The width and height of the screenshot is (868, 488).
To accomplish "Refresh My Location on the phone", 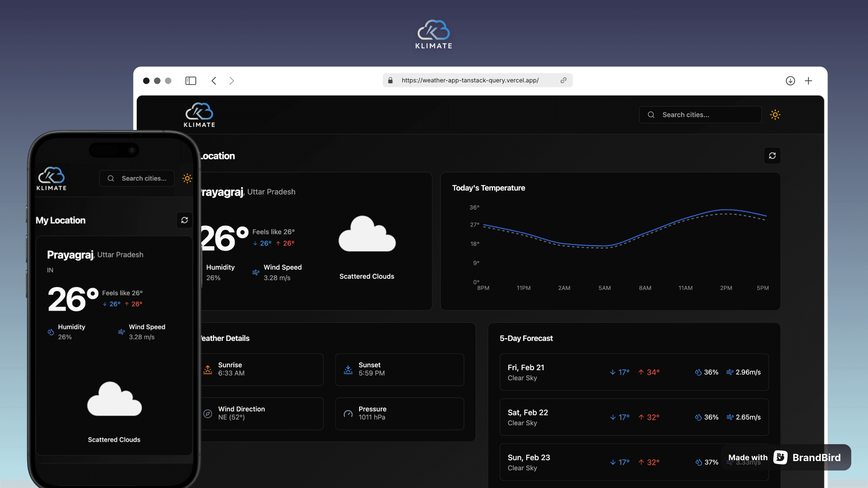I will click(x=184, y=220).
